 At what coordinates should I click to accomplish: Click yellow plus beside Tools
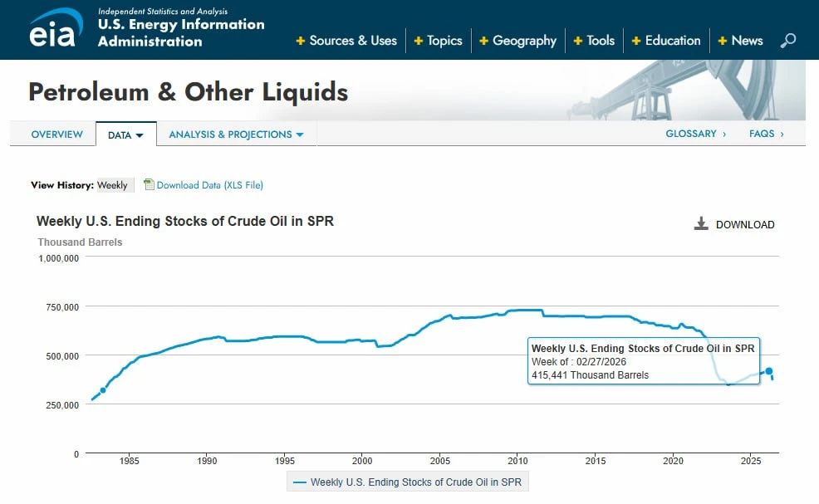click(x=577, y=41)
